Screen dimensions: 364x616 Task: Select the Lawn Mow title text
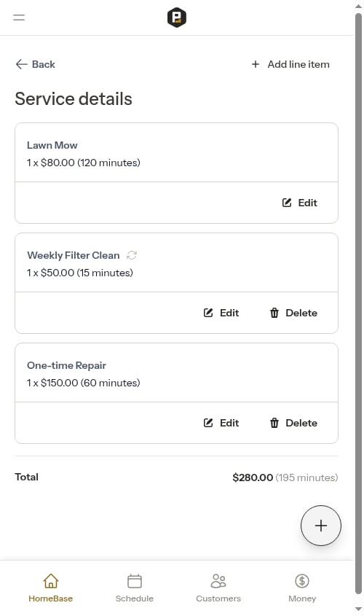pos(52,145)
